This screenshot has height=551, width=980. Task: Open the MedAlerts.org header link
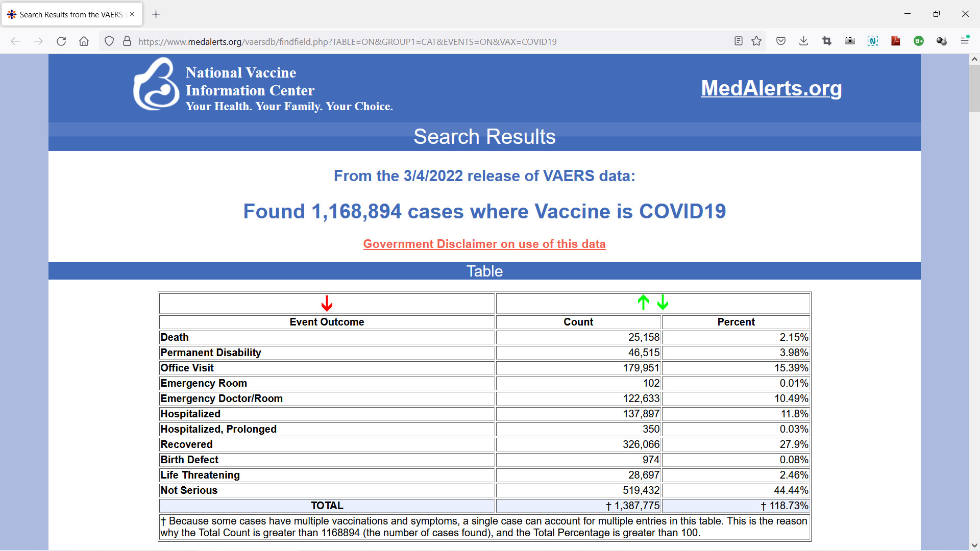click(771, 88)
